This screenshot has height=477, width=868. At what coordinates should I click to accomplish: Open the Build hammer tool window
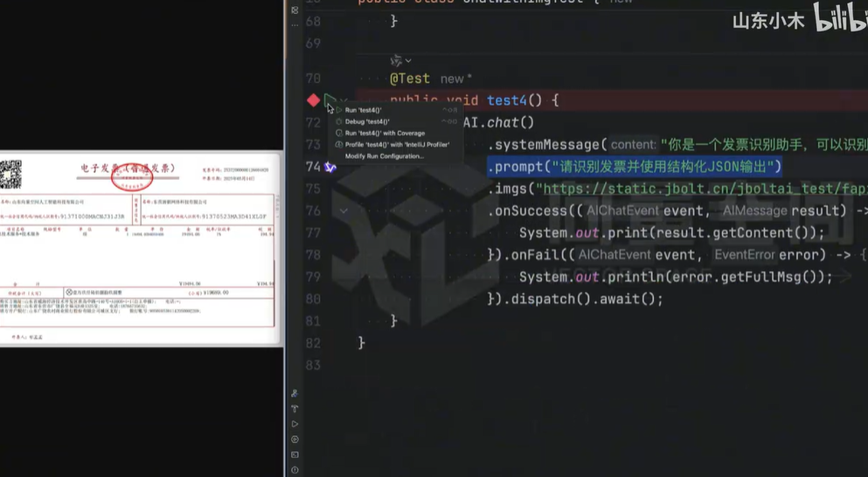click(x=295, y=408)
